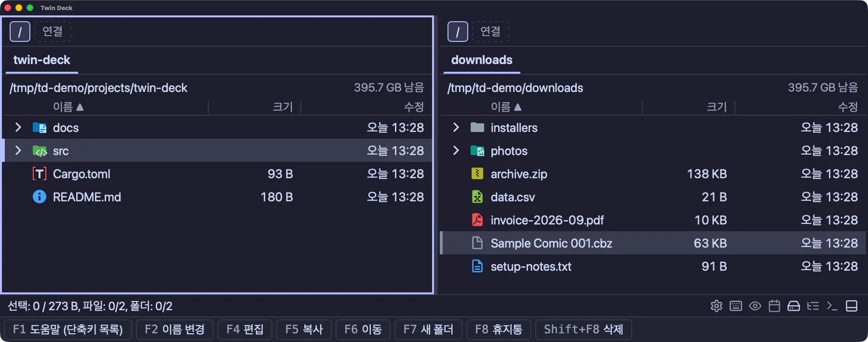Click the photos folder icon
The image size is (868, 342).
[x=477, y=151]
